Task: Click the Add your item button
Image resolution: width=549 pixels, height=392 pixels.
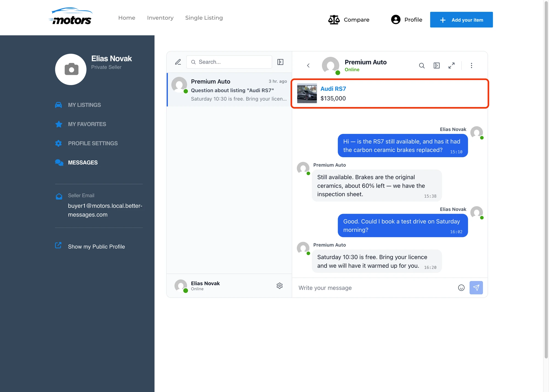Action: (x=461, y=20)
